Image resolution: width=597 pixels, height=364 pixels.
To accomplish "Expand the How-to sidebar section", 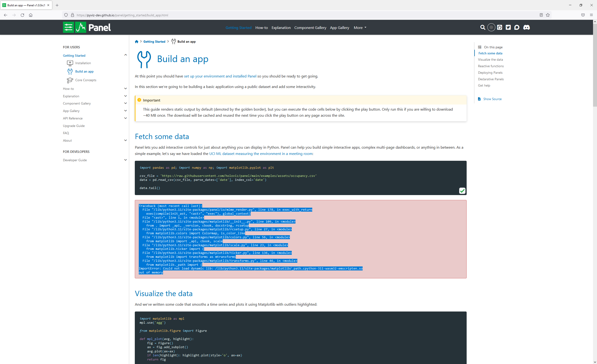I will [125, 88].
